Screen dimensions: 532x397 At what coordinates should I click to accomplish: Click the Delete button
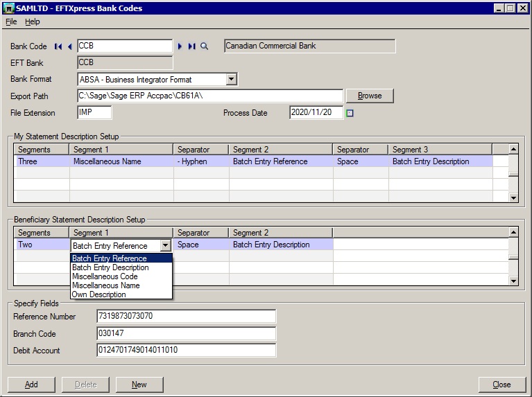[x=85, y=385]
